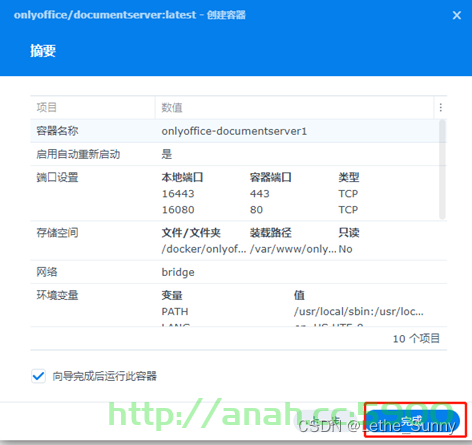Select the 存储空间 storage row
Image resolution: width=472 pixels, height=445 pixels.
pyautogui.click(x=238, y=241)
